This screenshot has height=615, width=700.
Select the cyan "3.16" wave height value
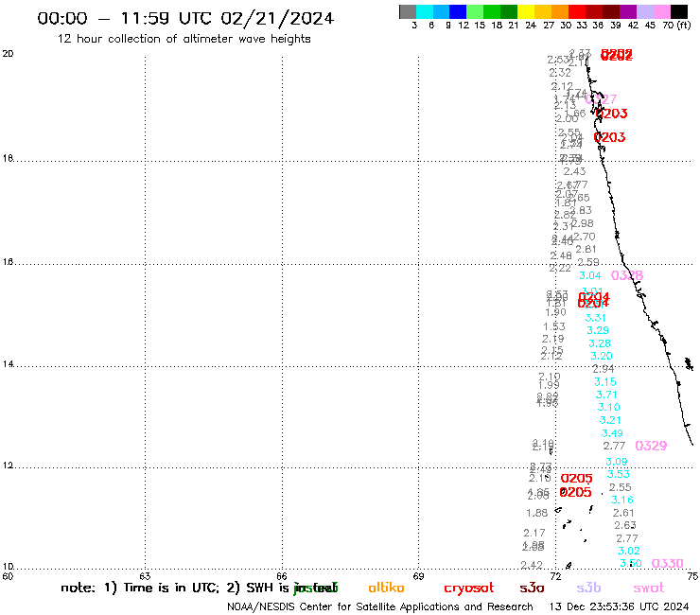(622, 500)
